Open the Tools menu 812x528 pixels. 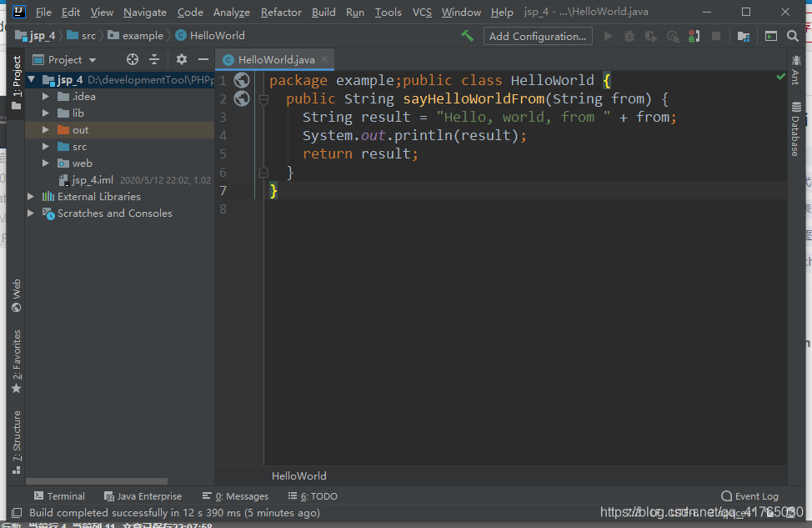[388, 12]
